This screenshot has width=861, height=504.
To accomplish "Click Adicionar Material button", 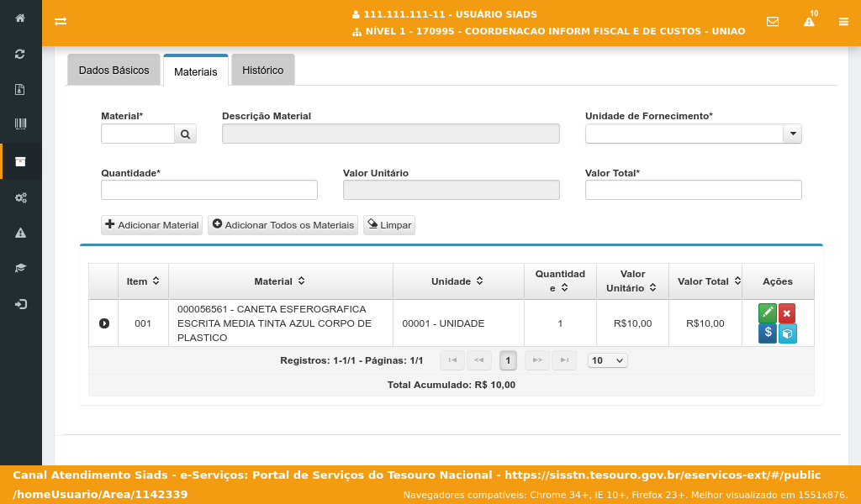I will pos(151,225).
